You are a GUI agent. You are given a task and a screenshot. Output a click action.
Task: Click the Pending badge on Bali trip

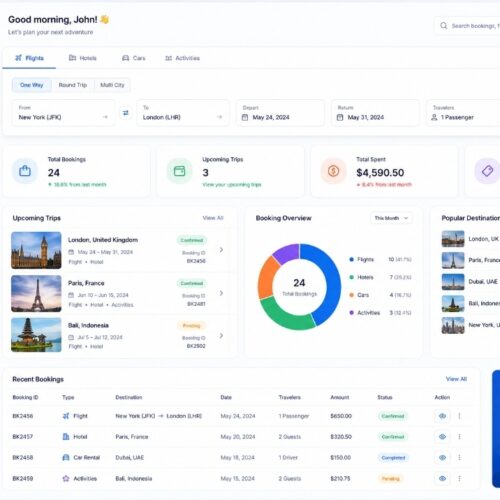(x=191, y=325)
